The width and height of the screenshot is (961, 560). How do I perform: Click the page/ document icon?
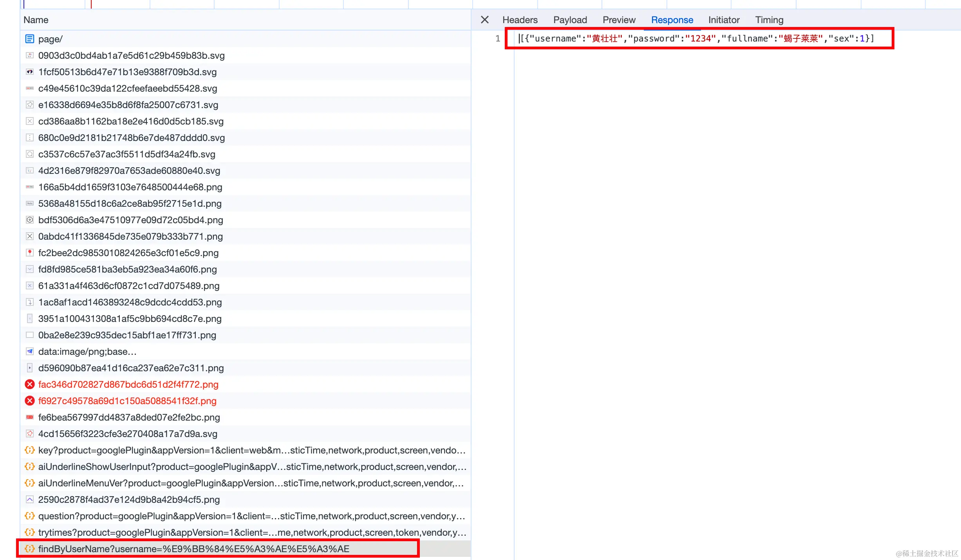tap(30, 39)
